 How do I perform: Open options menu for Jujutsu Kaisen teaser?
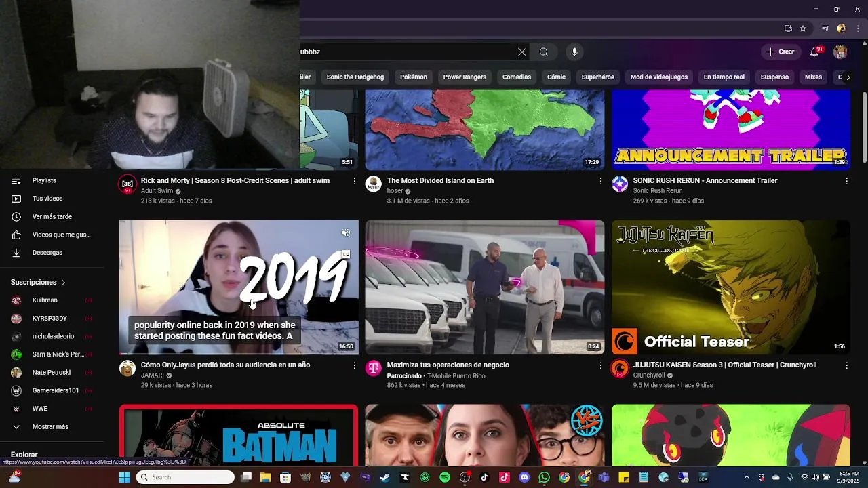point(846,365)
